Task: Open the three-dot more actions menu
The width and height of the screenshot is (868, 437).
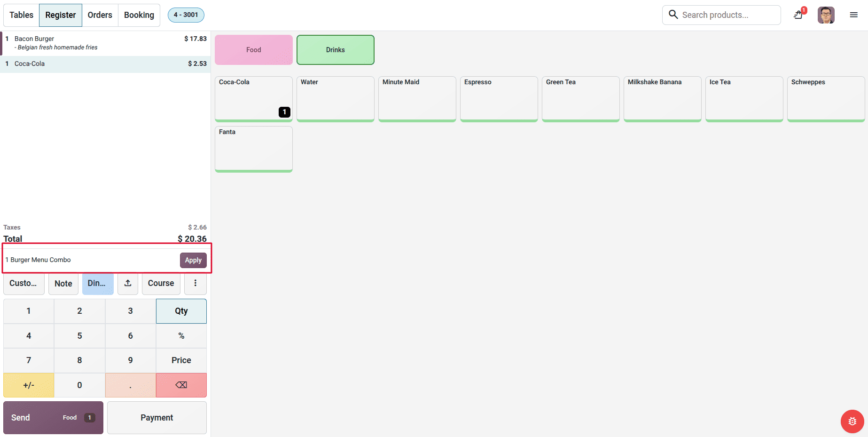Action: pyautogui.click(x=195, y=283)
